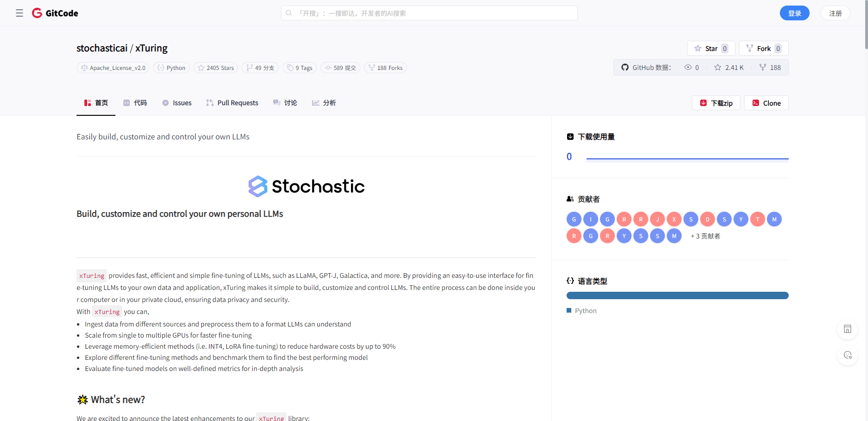The width and height of the screenshot is (868, 421).
Task: Expand the +3 贡献者 contributors list
Action: [705, 236]
